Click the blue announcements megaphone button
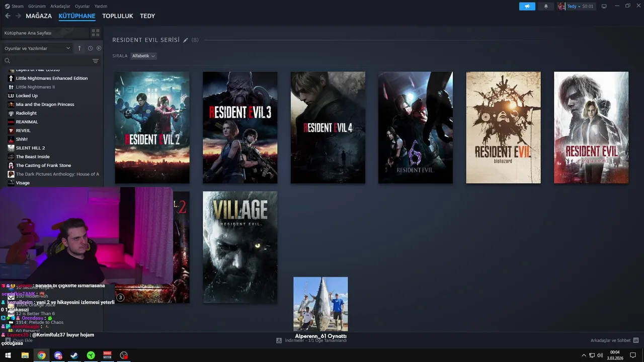This screenshot has height=362, width=644. point(527,6)
